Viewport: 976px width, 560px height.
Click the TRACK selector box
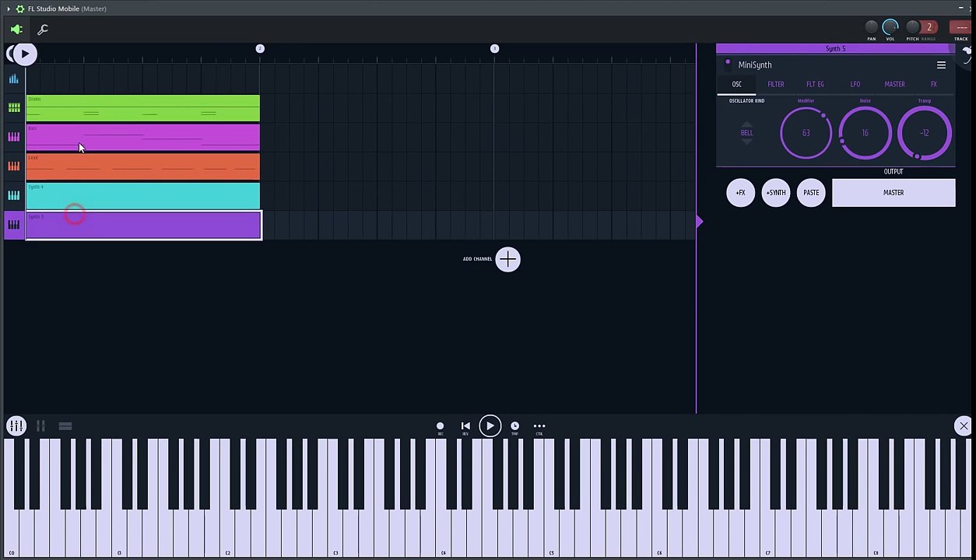pos(961,27)
